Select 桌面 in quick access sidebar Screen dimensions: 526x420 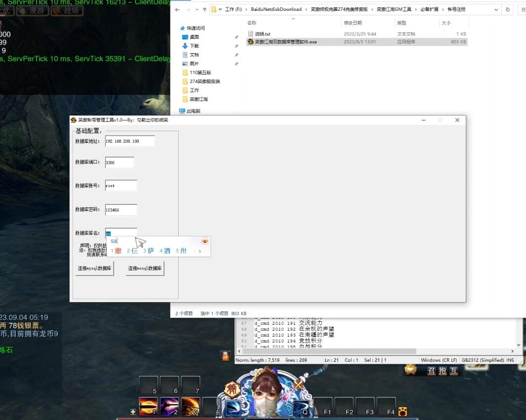(x=194, y=37)
